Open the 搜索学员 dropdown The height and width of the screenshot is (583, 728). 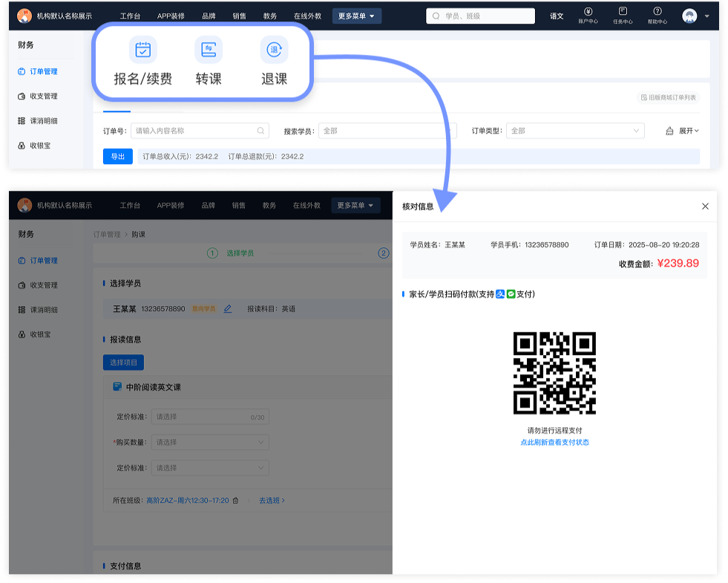[x=384, y=131]
